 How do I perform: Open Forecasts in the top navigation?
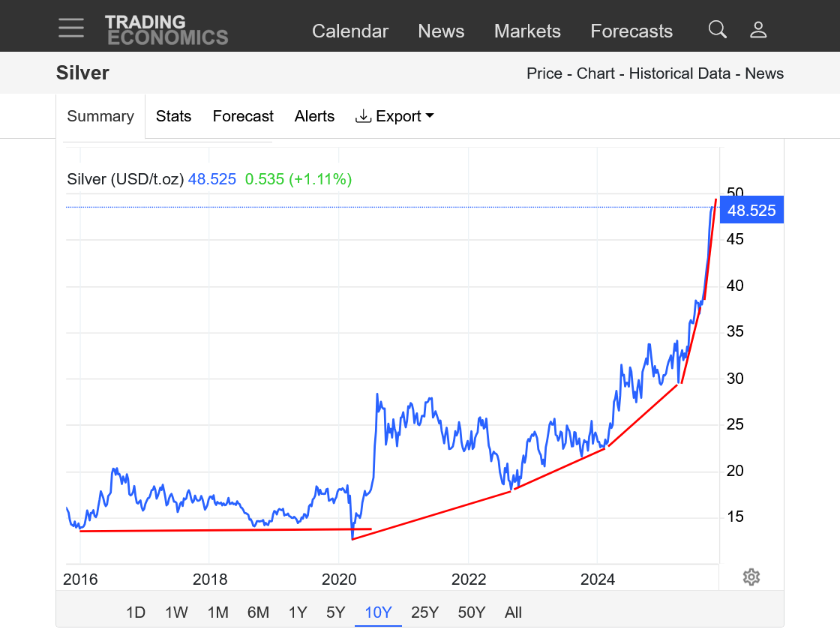[631, 31]
